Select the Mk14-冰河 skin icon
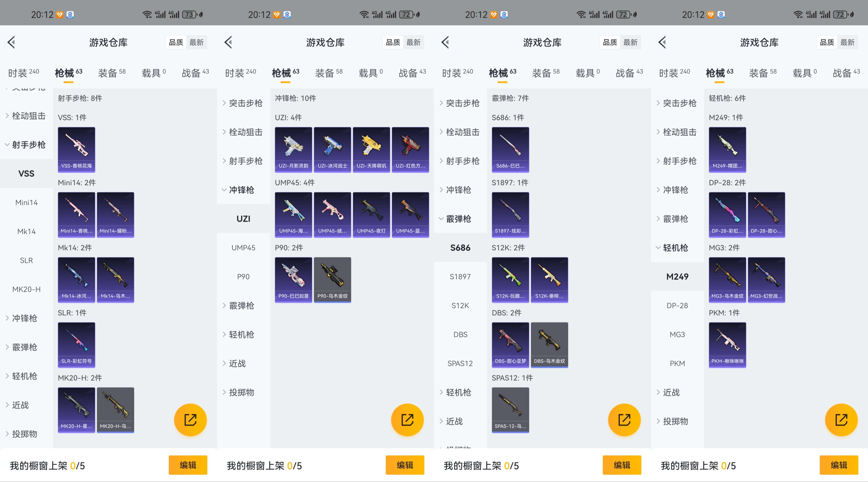The height and width of the screenshot is (482, 868). [x=77, y=280]
